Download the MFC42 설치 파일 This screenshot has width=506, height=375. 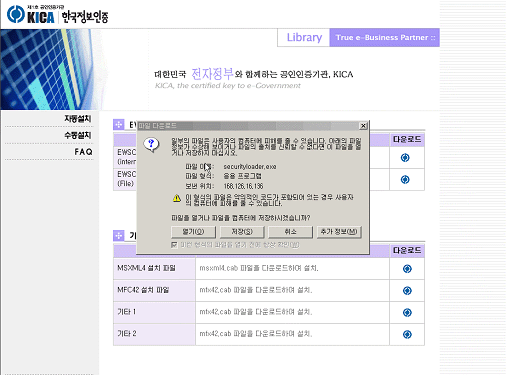(x=407, y=291)
